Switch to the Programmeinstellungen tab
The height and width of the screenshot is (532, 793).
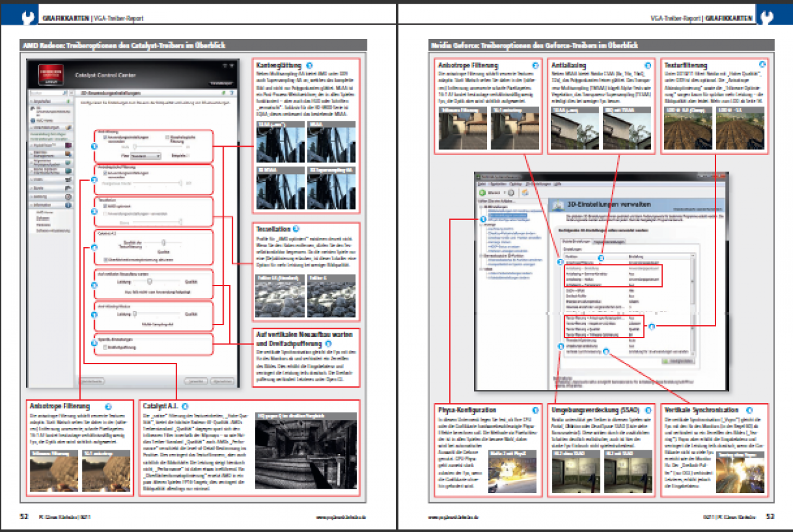click(x=608, y=242)
